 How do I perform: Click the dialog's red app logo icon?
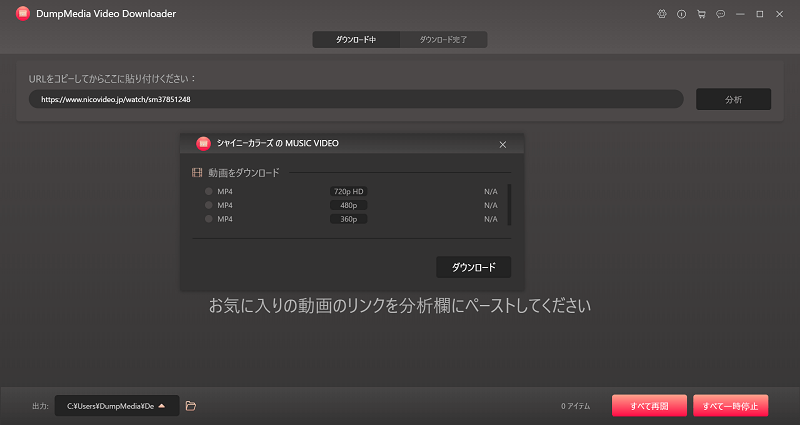point(203,143)
